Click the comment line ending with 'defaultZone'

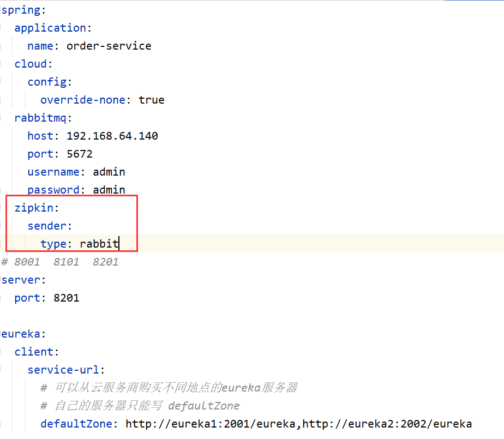[140, 406]
